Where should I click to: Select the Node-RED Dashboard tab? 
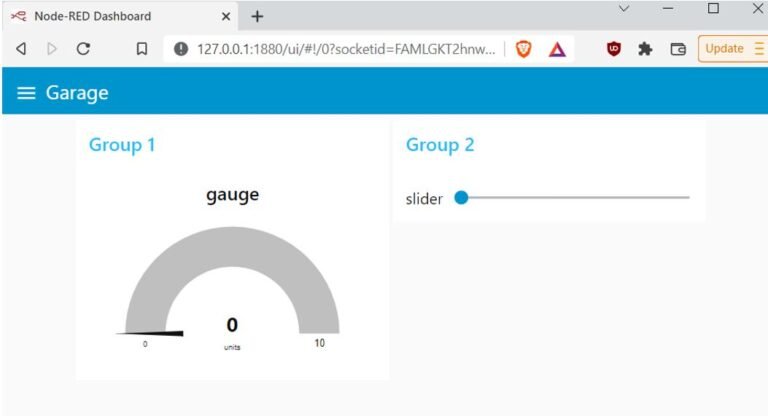pos(120,17)
